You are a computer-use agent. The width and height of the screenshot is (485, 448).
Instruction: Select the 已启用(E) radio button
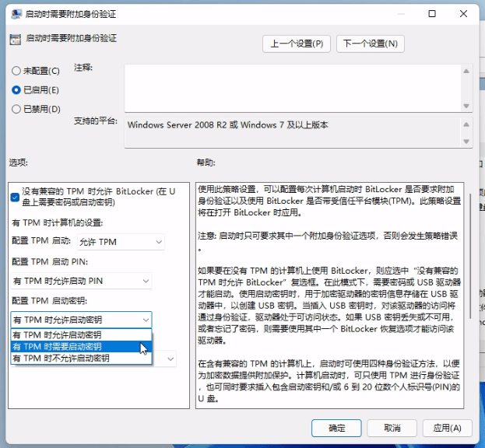click(x=16, y=90)
